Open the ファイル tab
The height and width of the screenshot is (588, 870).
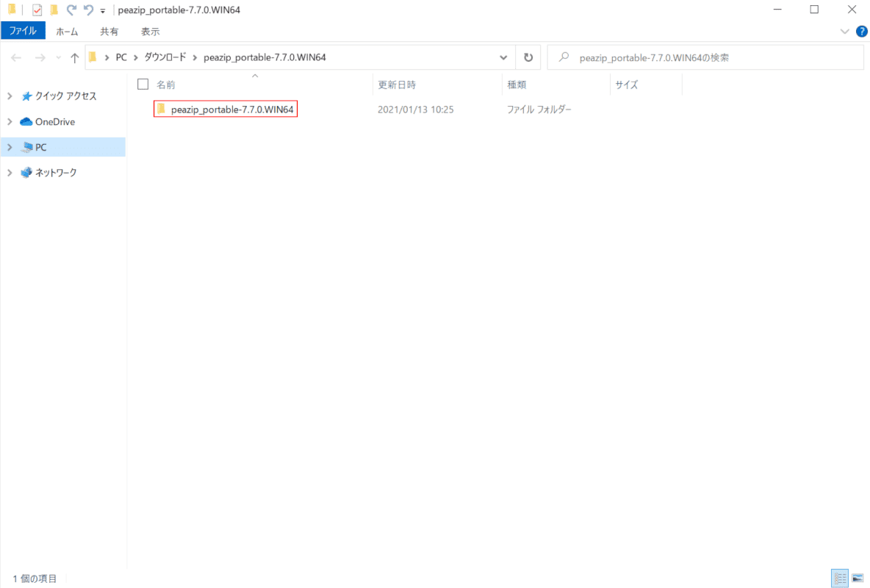23,31
